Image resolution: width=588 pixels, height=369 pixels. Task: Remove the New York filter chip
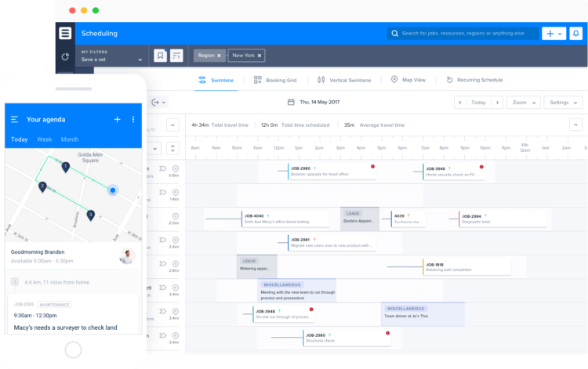260,56
